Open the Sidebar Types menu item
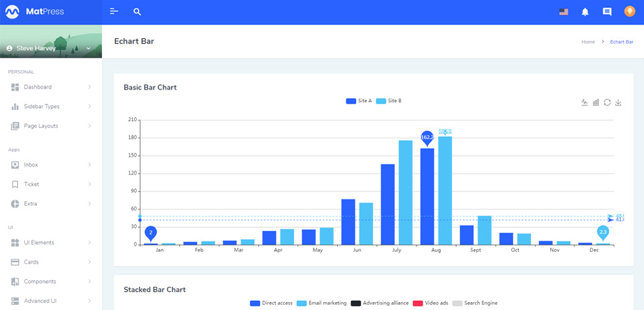The height and width of the screenshot is (310, 644). click(51, 107)
